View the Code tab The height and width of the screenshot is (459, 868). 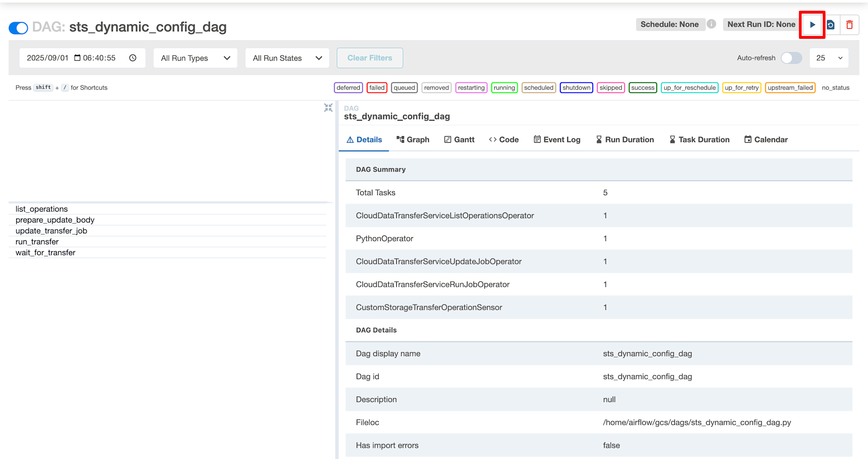504,139
